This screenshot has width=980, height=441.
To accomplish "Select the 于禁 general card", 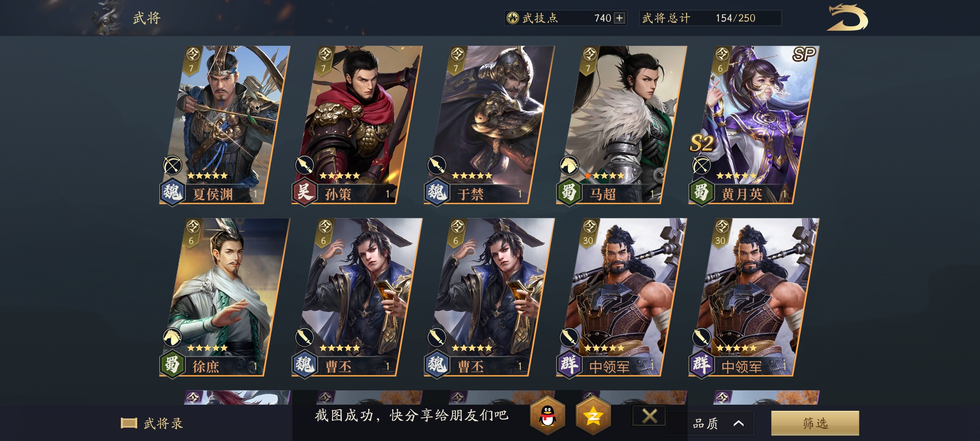I will pos(489,125).
